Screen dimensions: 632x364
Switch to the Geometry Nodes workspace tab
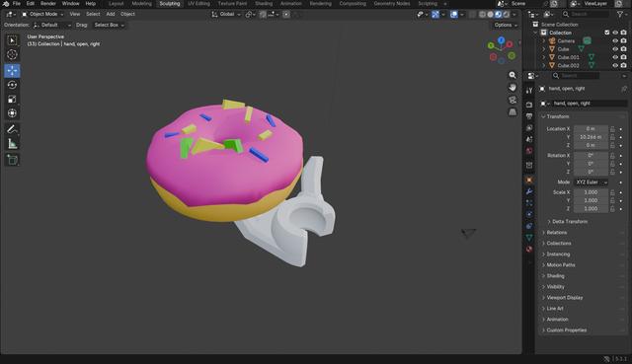pos(391,4)
